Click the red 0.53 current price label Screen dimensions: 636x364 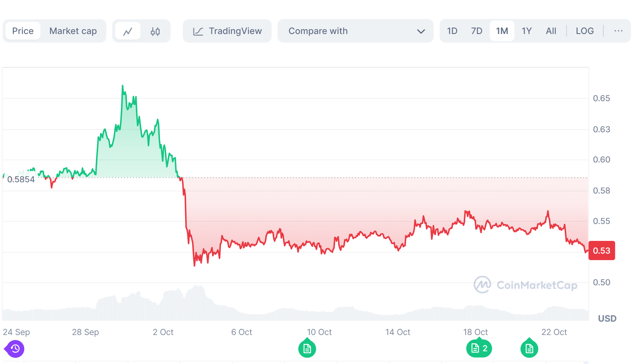[601, 251]
